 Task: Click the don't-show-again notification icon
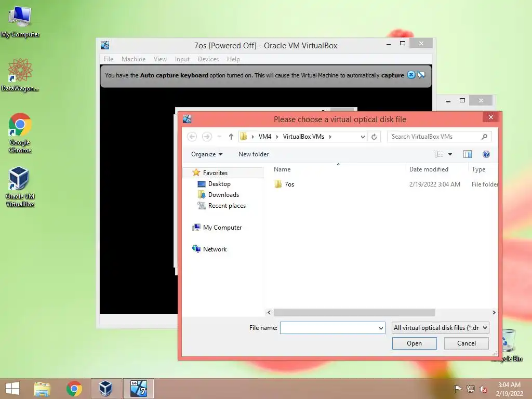(x=421, y=75)
